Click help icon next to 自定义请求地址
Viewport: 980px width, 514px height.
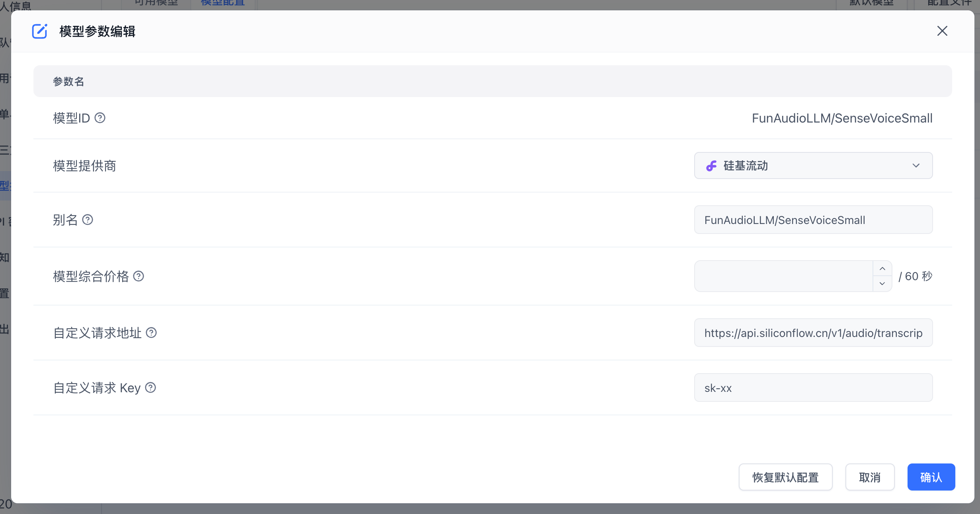(x=151, y=333)
